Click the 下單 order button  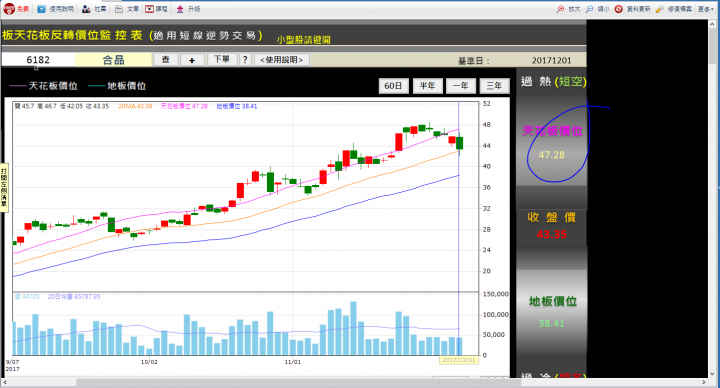tap(222, 60)
